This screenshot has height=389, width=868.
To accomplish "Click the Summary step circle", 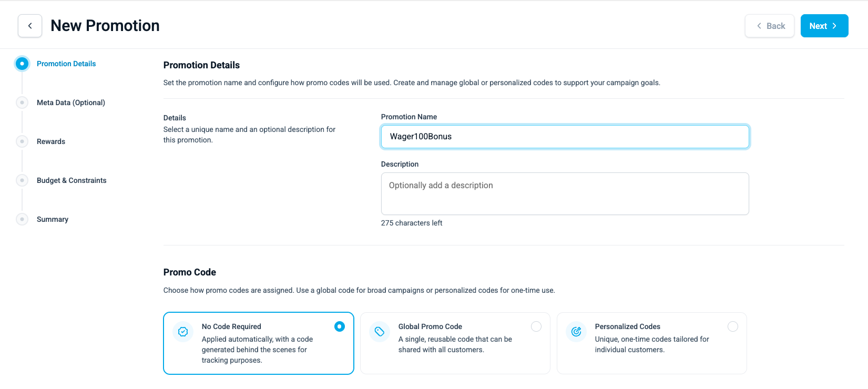I will (22, 219).
